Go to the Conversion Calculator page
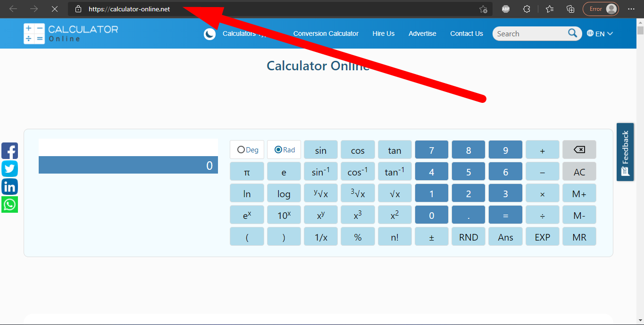This screenshot has height=325, width=644. click(326, 33)
